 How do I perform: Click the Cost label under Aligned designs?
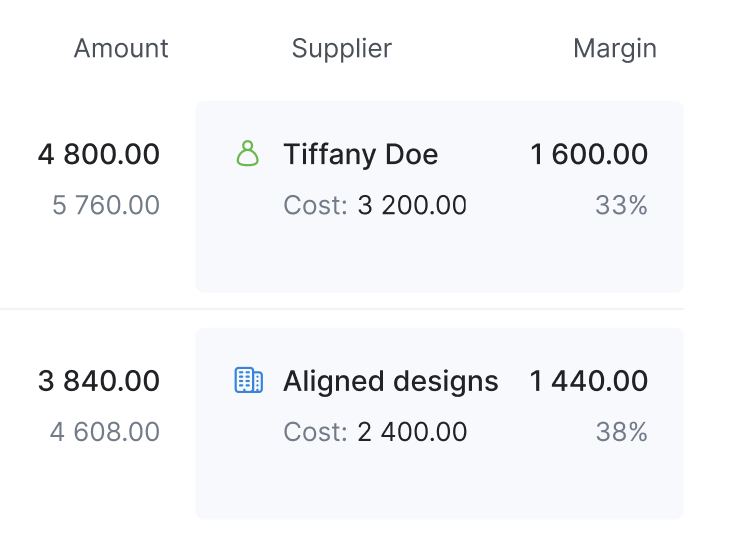pos(315,432)
